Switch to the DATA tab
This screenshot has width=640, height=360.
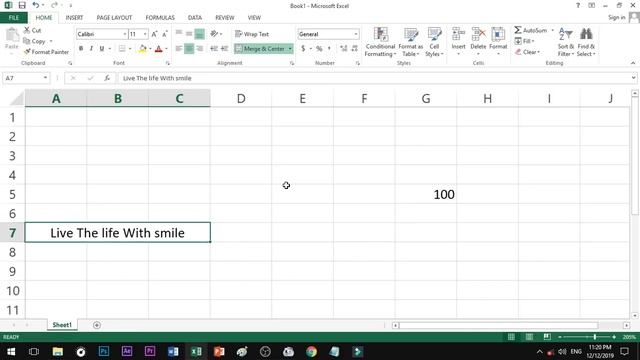[x=195, y=18]
